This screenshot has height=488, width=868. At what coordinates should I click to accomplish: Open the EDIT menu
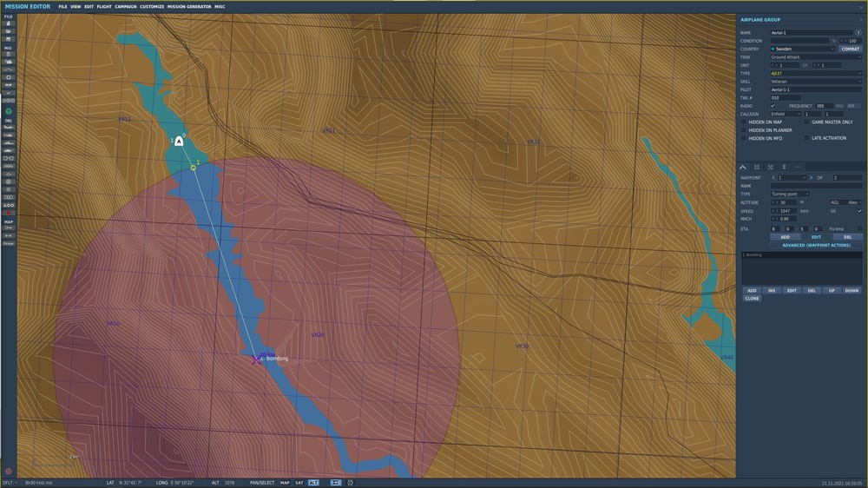(89, 7)
